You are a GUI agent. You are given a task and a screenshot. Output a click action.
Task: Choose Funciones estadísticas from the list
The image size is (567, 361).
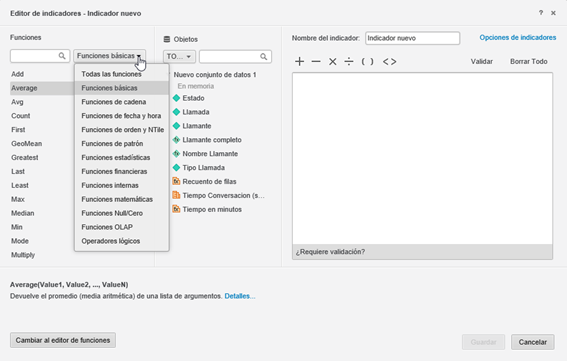coord(116,157)
